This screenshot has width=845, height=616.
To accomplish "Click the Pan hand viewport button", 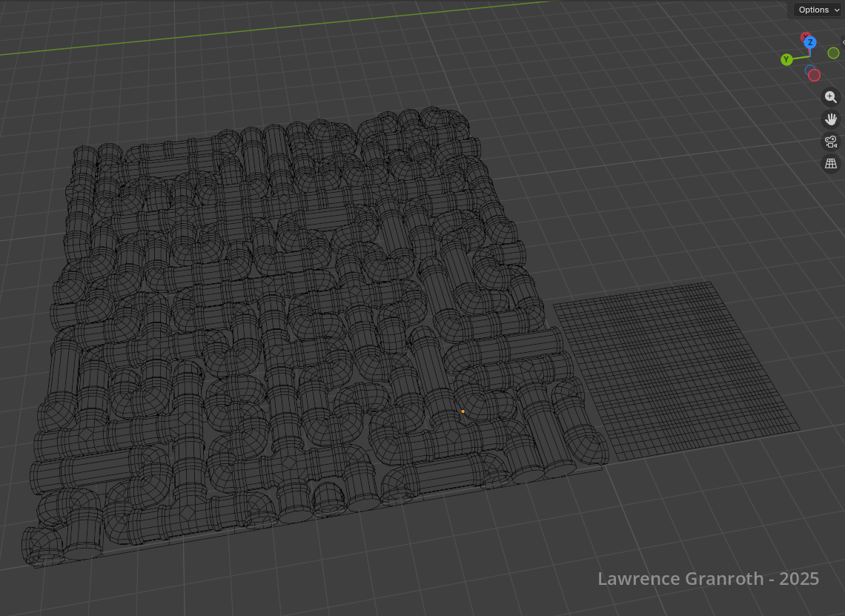I will coord(831,119).
